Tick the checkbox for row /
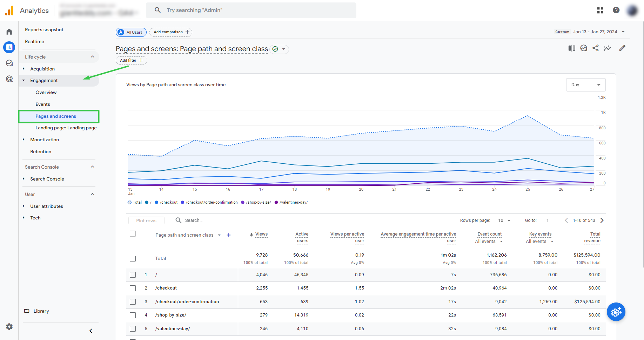Viewport: 644px width, 340px height. (133, 275)
